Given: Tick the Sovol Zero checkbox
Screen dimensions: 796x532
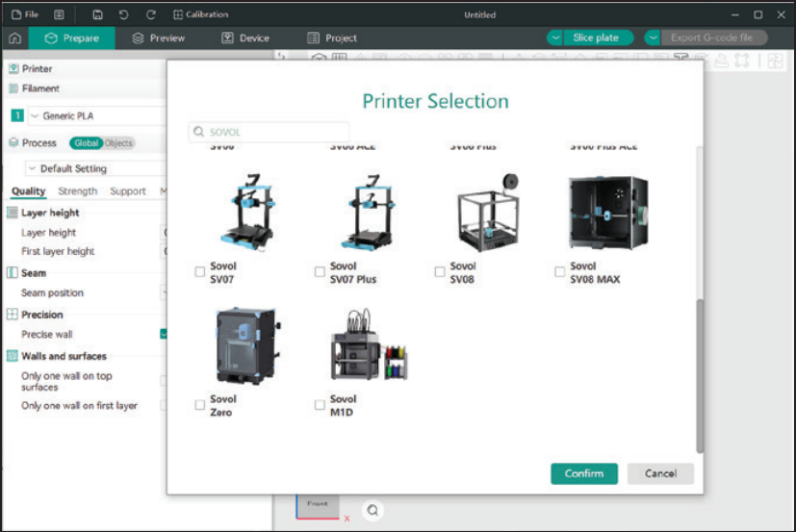Looking at the screenshot, I should click(200, 405).
